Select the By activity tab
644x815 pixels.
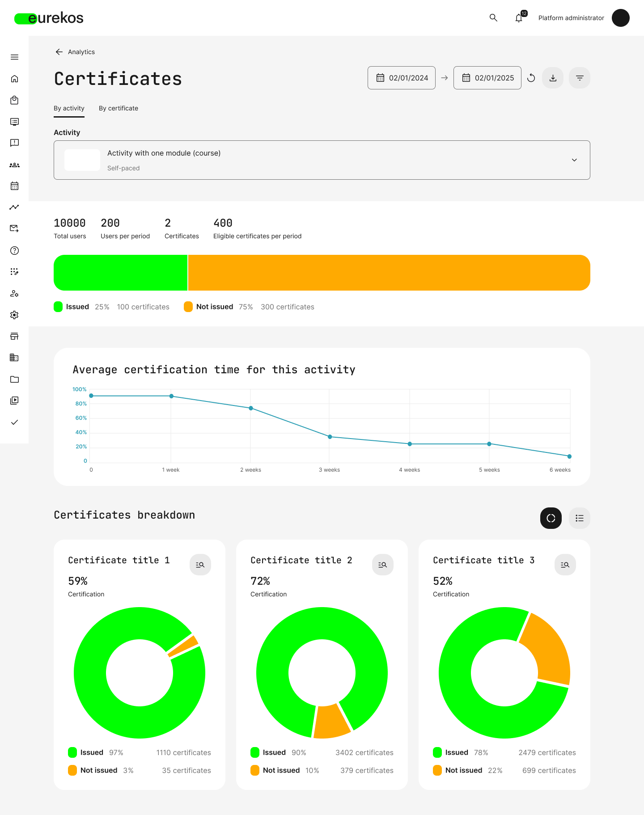coord(69,108)
